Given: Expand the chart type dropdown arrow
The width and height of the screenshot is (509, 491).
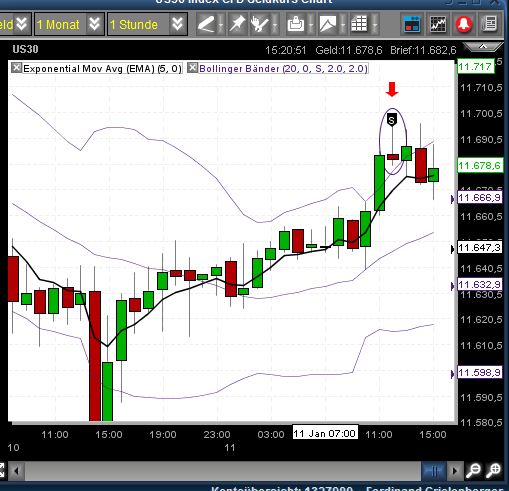Looking at the screenshot, I should (x=343, y=25).
